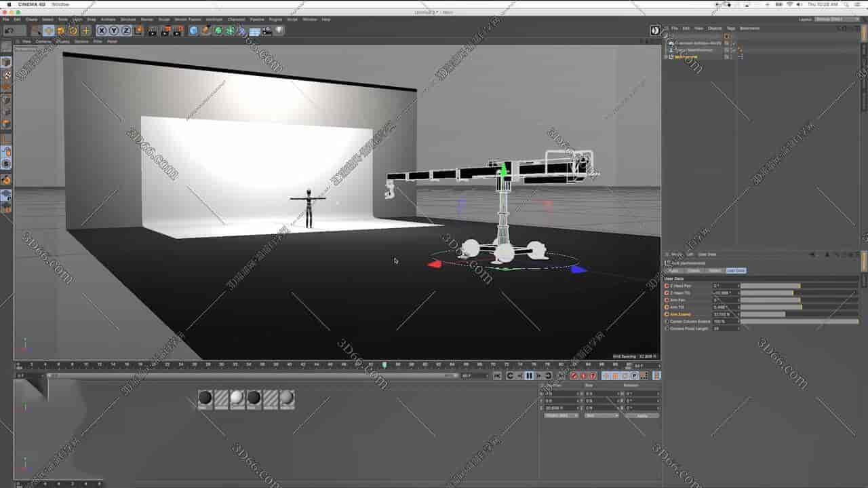Select the Move tool in the top toolbar

pos(49,31)
